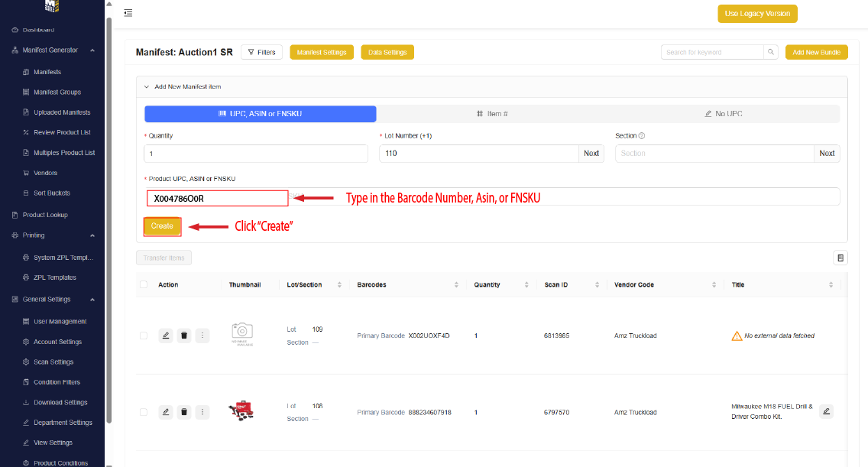Click the column settings icon above table

coord(840,258)
